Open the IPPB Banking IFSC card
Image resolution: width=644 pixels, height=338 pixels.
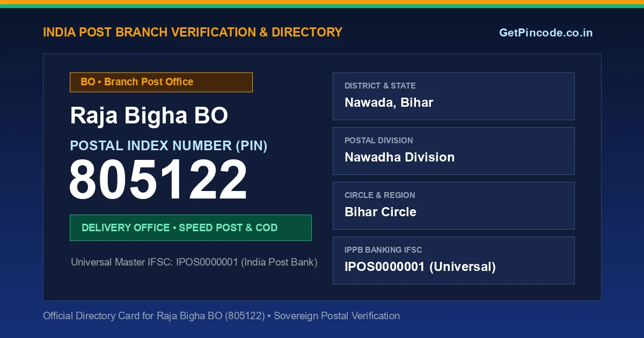[x=453, y=260]
